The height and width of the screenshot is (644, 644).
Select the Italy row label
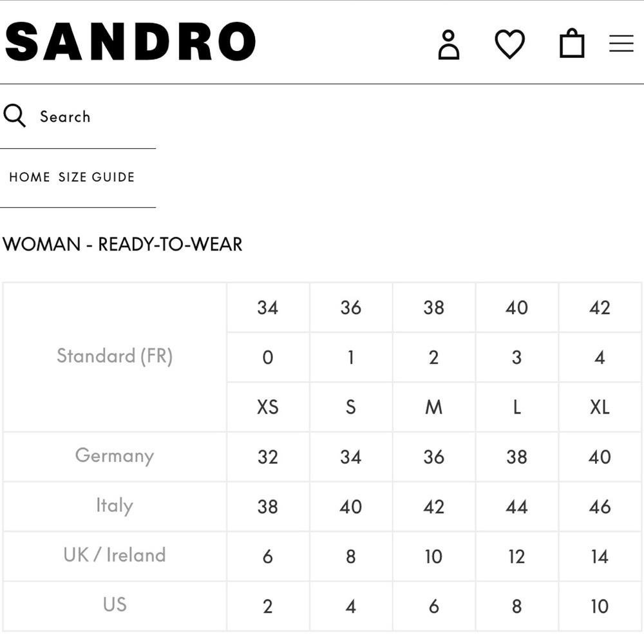point(115,506)
